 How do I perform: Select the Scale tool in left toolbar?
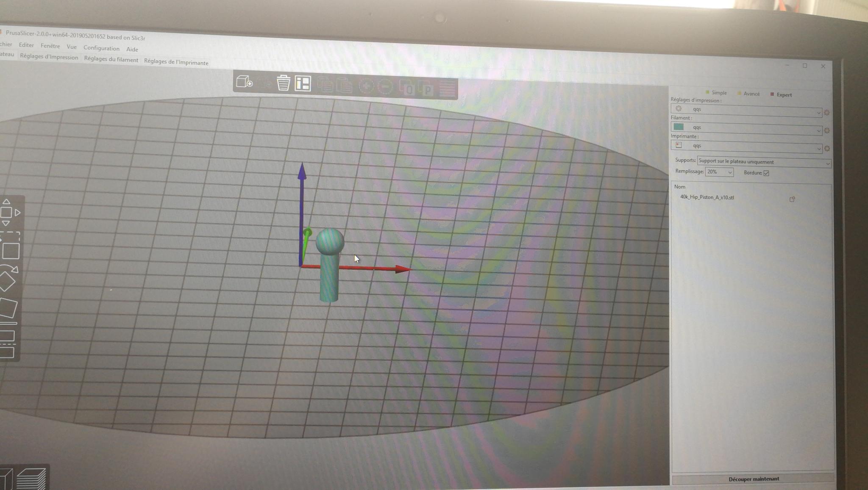(x=10, y=246)
